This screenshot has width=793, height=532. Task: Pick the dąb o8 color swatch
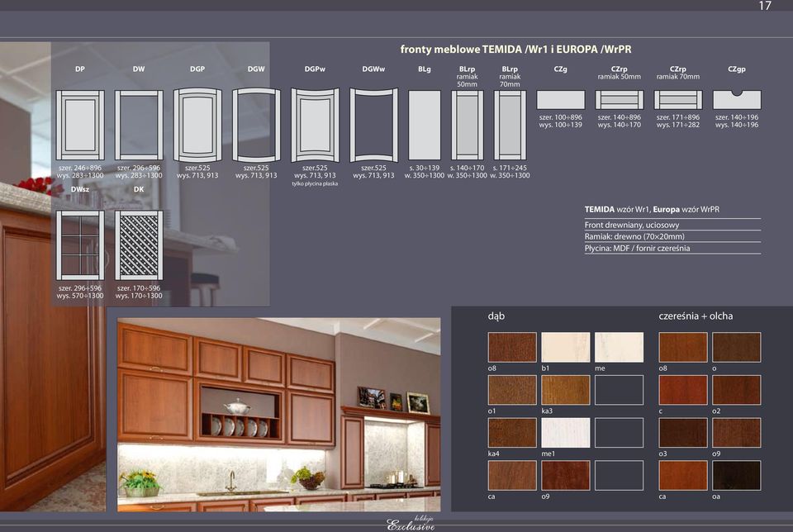512,347
